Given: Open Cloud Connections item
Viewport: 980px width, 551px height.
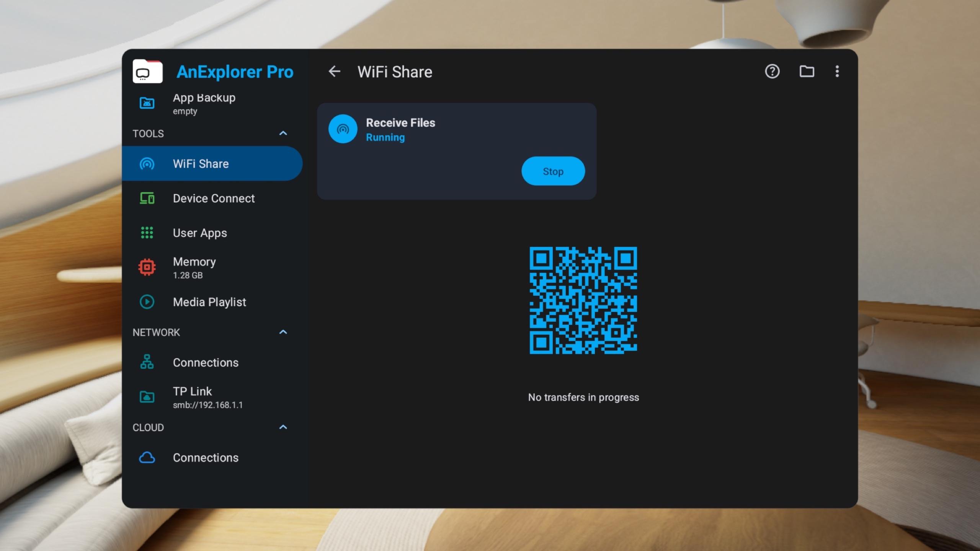Looking at the screenshot, I should pyautogui.click(x=206, y=458).
